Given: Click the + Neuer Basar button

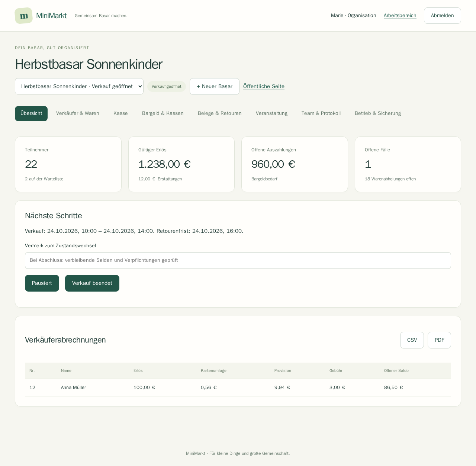Looking at the screenshot, I should 215,86.
